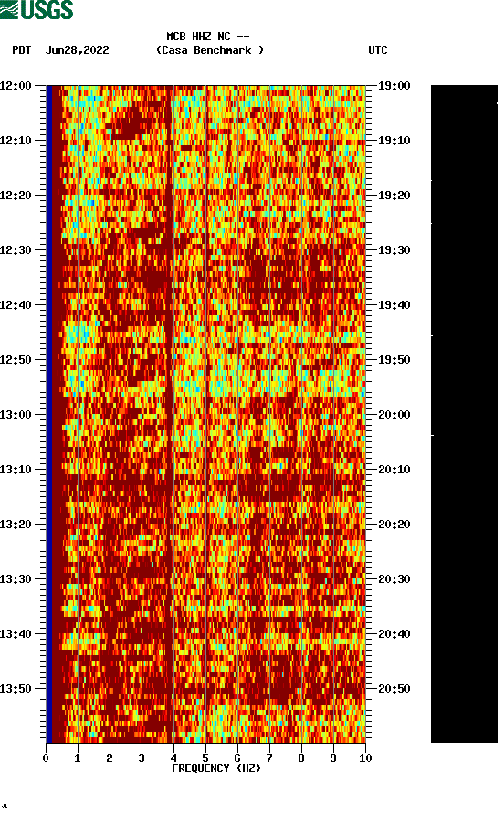Click the 13:10 PDT time label
This screenshot has width=504, height=816.
[16, 470]
